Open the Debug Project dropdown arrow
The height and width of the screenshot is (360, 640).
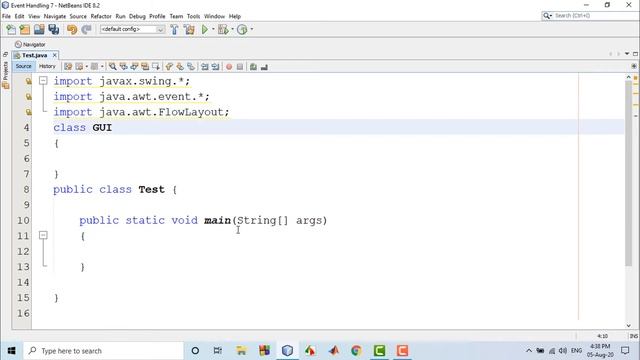(232, 29)
